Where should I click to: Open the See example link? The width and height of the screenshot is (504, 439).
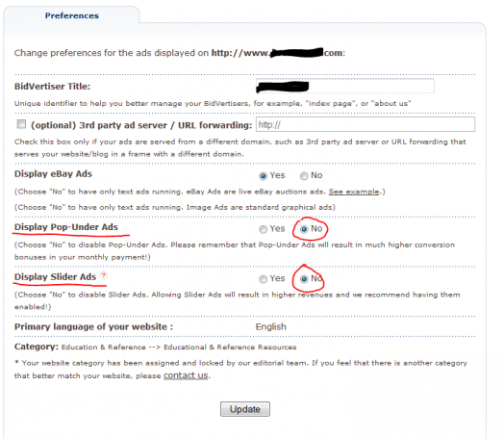(354, 192)
